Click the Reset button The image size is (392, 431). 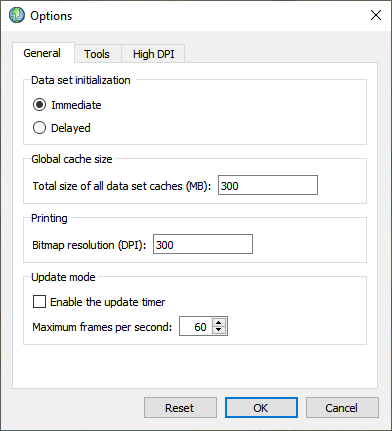[x=180, y=408]
